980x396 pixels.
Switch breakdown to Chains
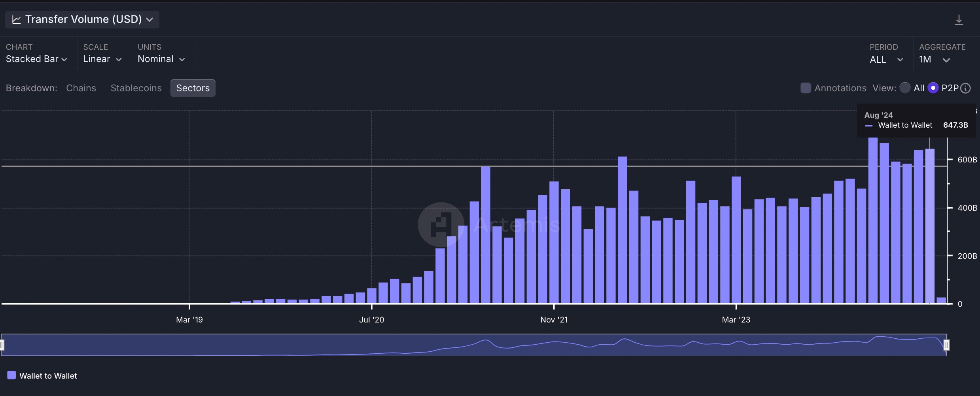(81, 88)
